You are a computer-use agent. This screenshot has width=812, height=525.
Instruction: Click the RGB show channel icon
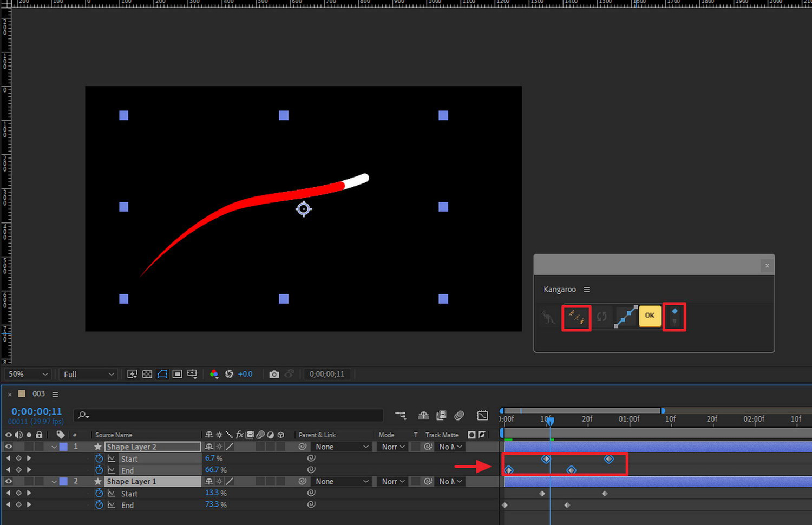tap(214, 374)
